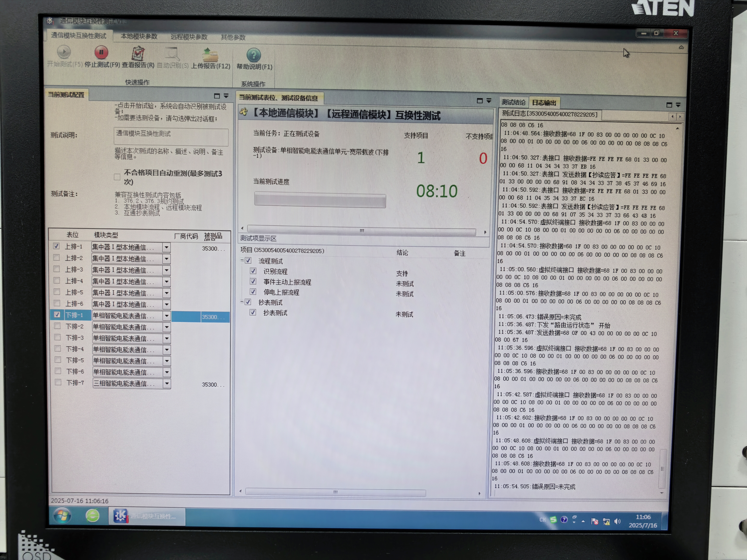Collapse the 抄表测试 parent tree node

[x=242, y=302]
